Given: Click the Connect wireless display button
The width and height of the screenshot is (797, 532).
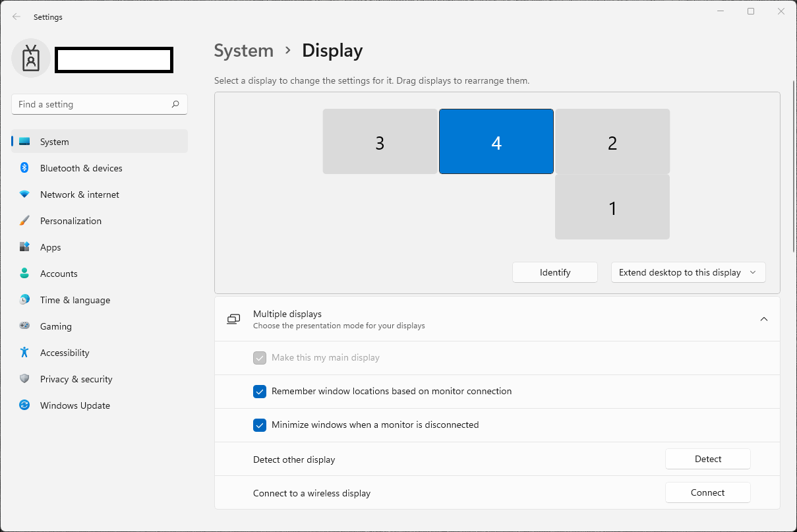Looking at the screenshot, I should (708, 492).
